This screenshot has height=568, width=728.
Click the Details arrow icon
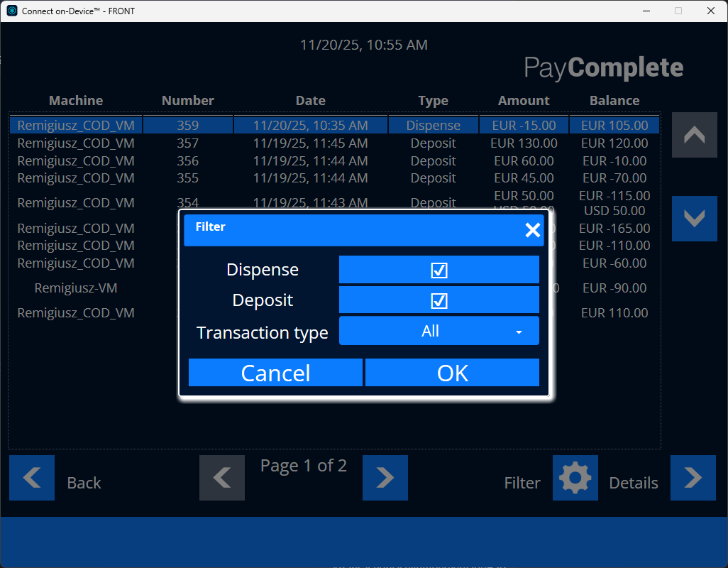693,478
